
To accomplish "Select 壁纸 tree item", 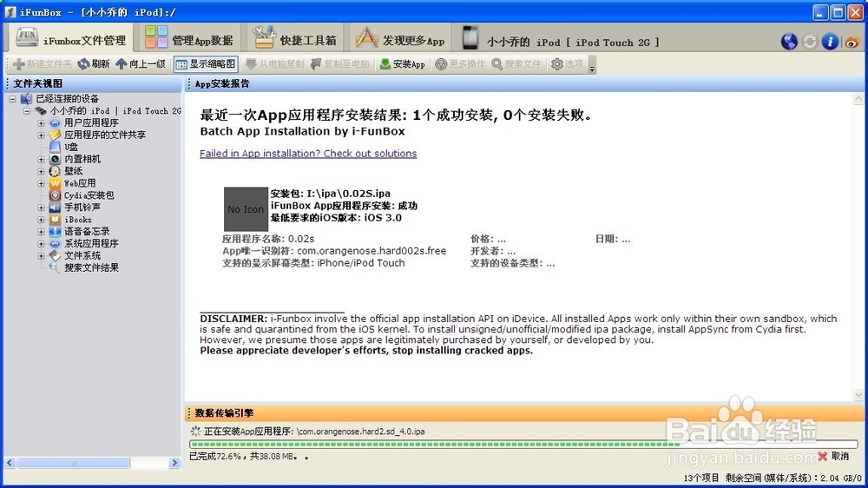I will click(x=73, y=171).
